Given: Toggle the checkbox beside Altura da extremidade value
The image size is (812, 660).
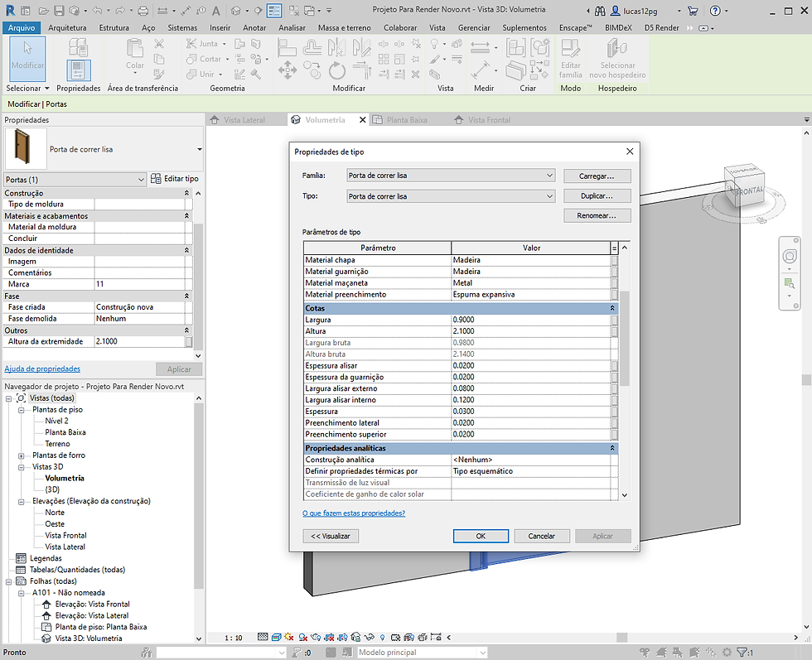Looking at the screenshot, I should [x=189, y=342].
